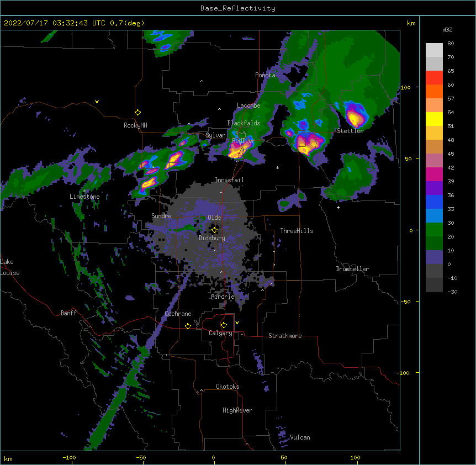Click the Cochrane label
Screen dimensions: 476x465
coord(178,314)
